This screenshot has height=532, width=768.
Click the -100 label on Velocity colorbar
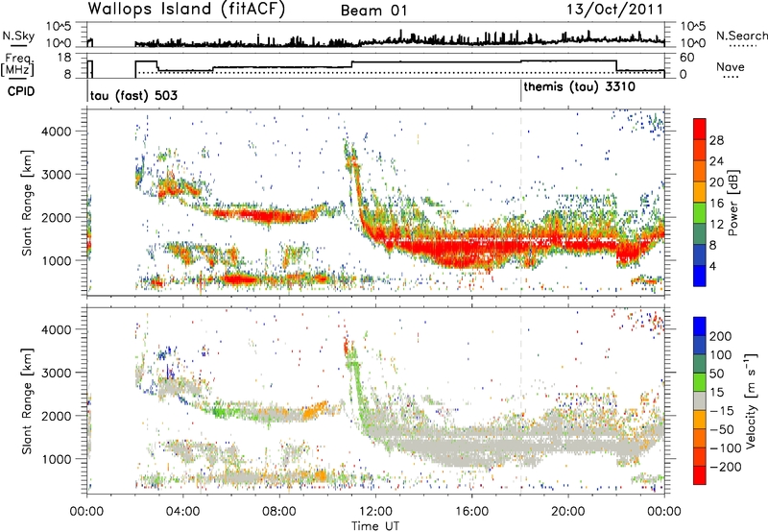click(x=725, y=448)
